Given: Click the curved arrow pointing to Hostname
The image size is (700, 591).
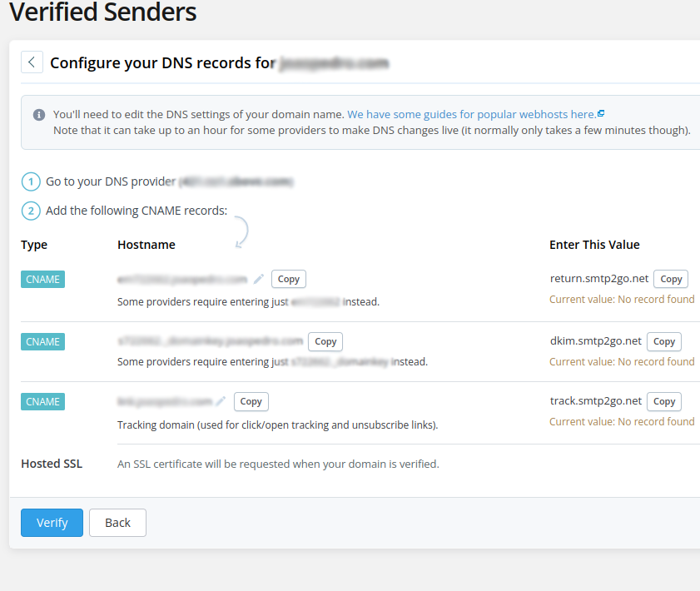Looking at the screenshot, I should (x=241, y=231).
